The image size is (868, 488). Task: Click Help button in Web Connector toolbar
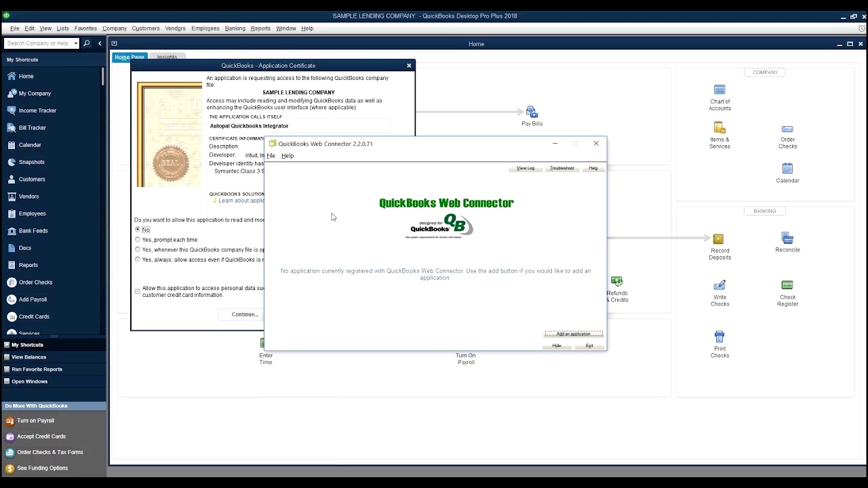click(x=593, y=168)
